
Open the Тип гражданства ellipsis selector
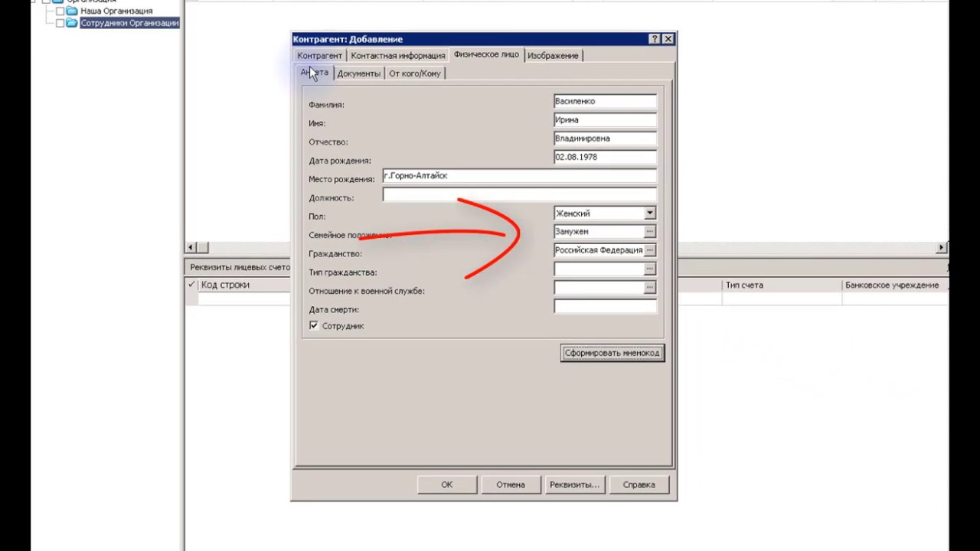click(x=650, y=269)
